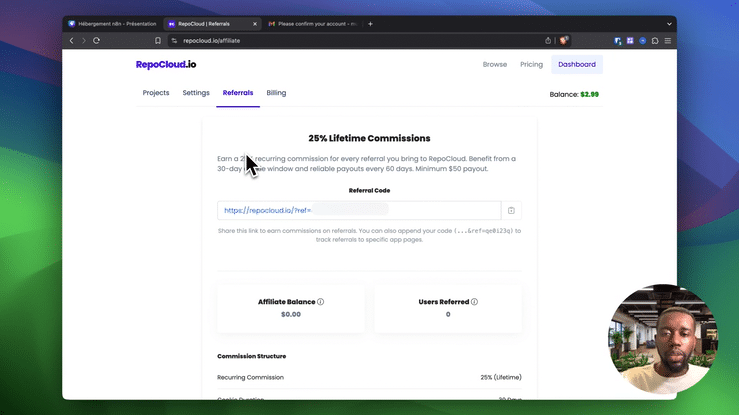Close the RepoCloud Referrals browser tab
The width and height of the screenshot is (739, 415).
255,24
